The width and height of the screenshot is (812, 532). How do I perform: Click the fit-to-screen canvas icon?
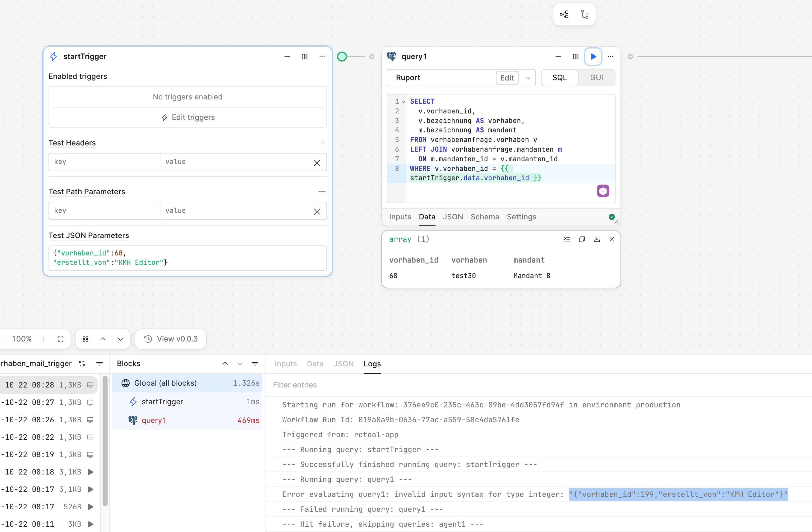click(x=61, y=339)
